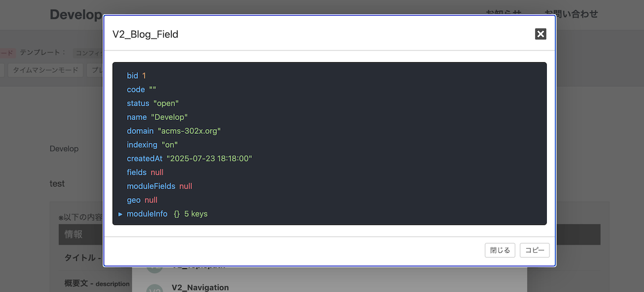Click the Develop site title

(76, 14)
